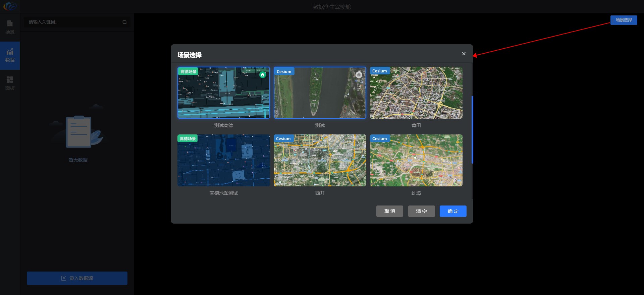Pick the 蚌埠 Cesium scene thumbnail
The height and width of the screenshot is (295, 644).
pos(416,161)
